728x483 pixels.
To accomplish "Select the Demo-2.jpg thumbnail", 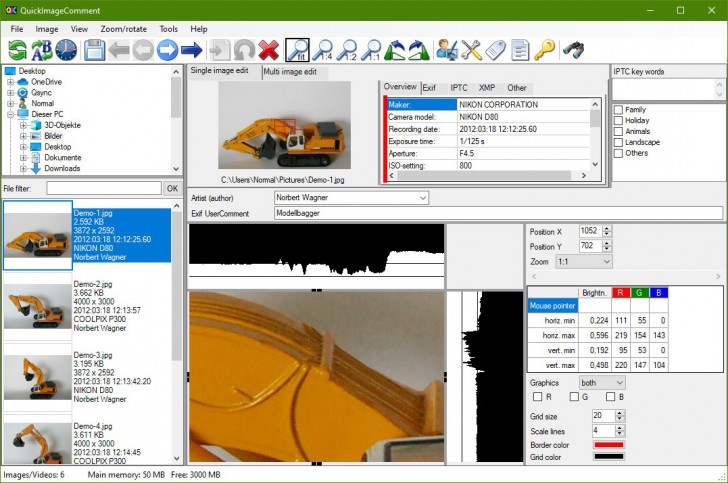I will coord(38,307).
